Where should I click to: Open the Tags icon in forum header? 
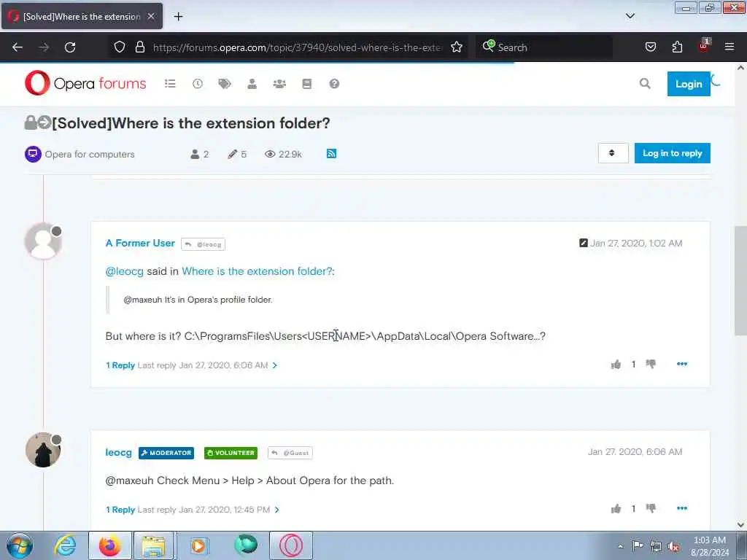click(225, 84)
